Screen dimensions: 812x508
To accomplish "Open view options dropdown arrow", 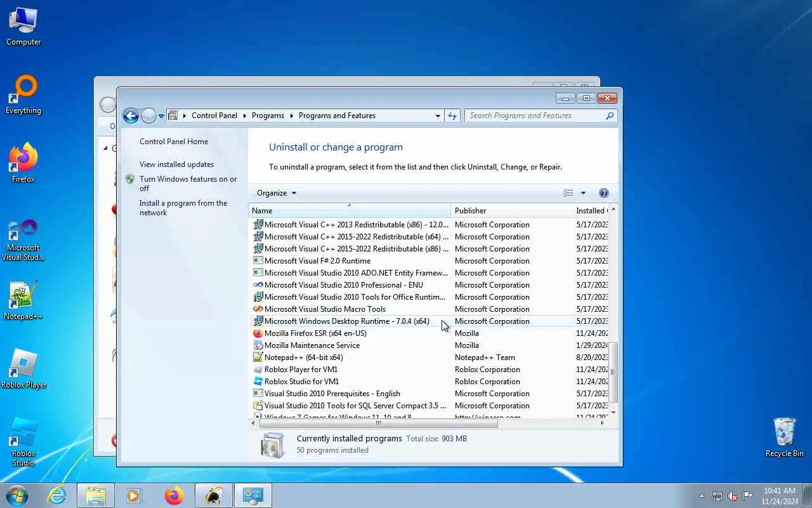I will click(x=583, y=193).
